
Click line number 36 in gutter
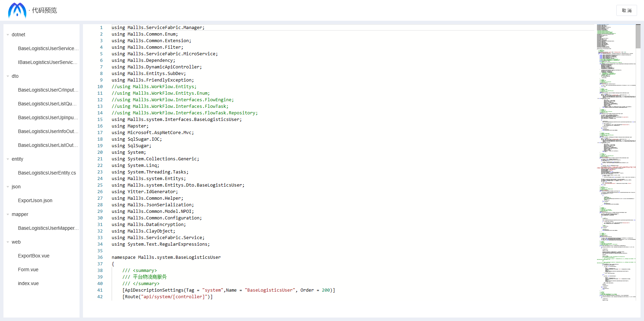[100, 257]
